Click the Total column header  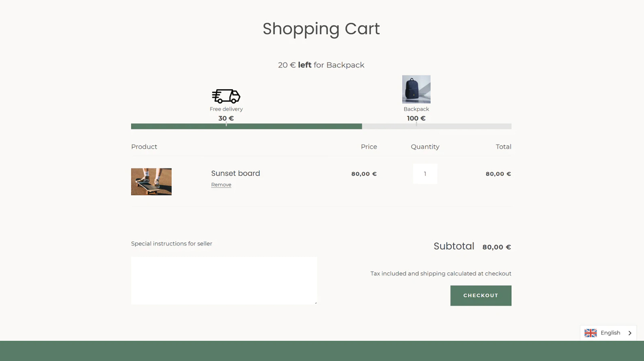click(x=503, y=147)
